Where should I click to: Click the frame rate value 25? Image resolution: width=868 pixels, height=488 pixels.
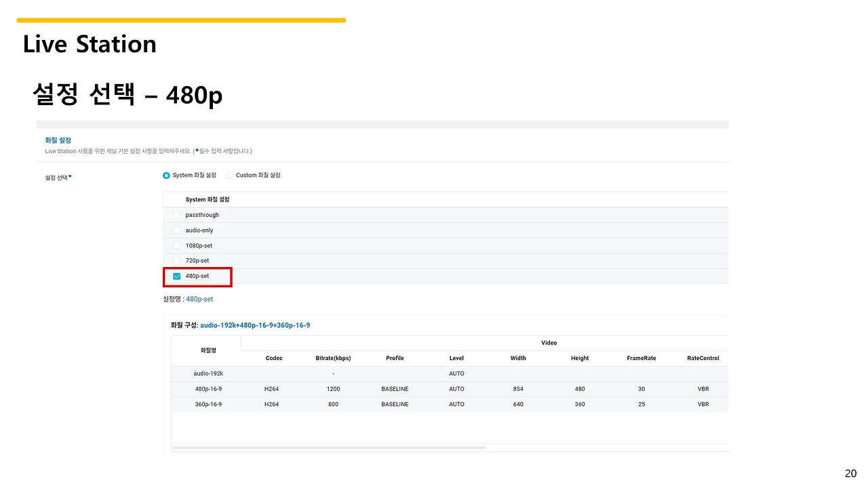click(x=642, y=405)
